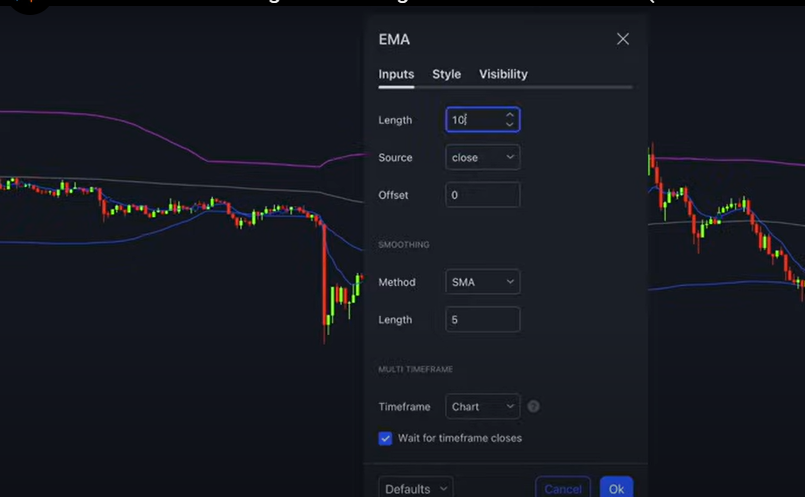Increase Length using the up stepper arrow
The height and width of the screenshot is (497, 805).
pos(510,115)
